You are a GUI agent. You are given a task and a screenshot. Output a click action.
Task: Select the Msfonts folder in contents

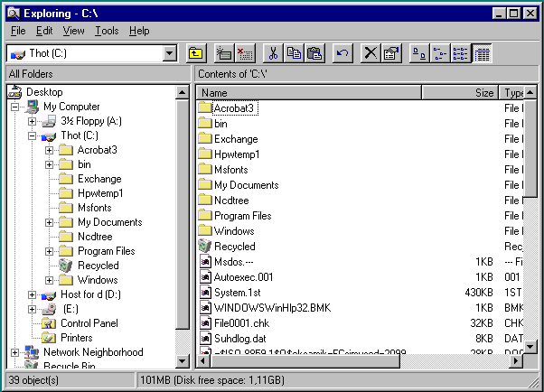point(231,170)
